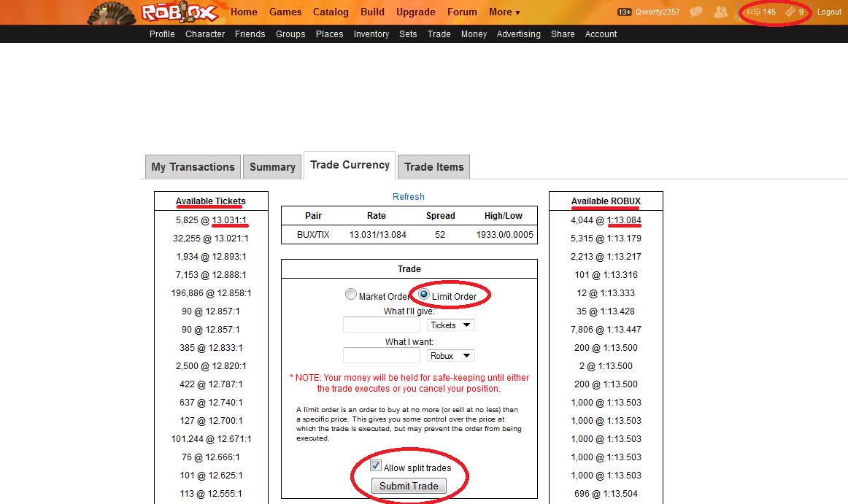
Task: Open Account in the sub navigation
Action: (601, 34)
